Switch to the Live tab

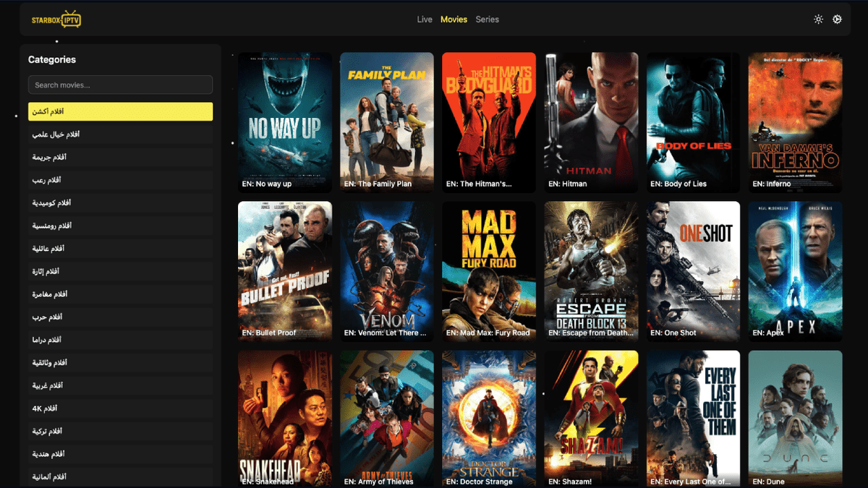(425, 20)
